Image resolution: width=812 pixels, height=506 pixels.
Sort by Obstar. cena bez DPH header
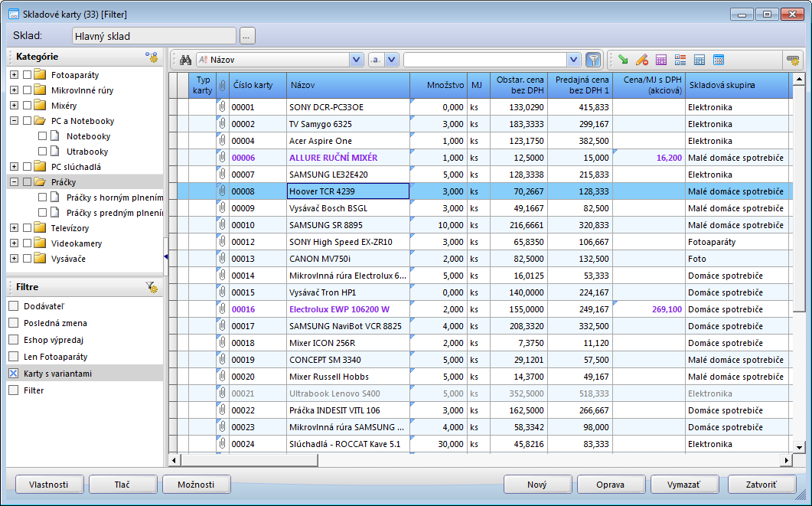click(519, 86)
